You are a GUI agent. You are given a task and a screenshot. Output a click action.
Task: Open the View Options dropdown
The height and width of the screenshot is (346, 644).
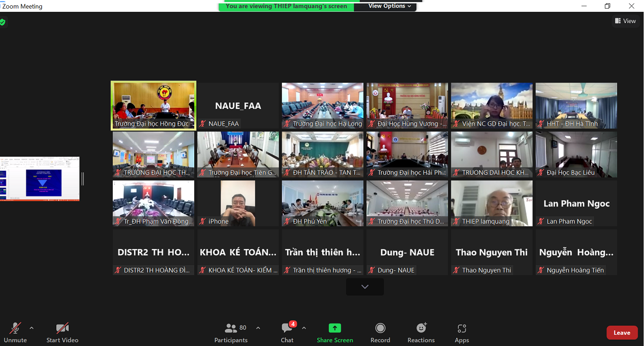point(390,6)
